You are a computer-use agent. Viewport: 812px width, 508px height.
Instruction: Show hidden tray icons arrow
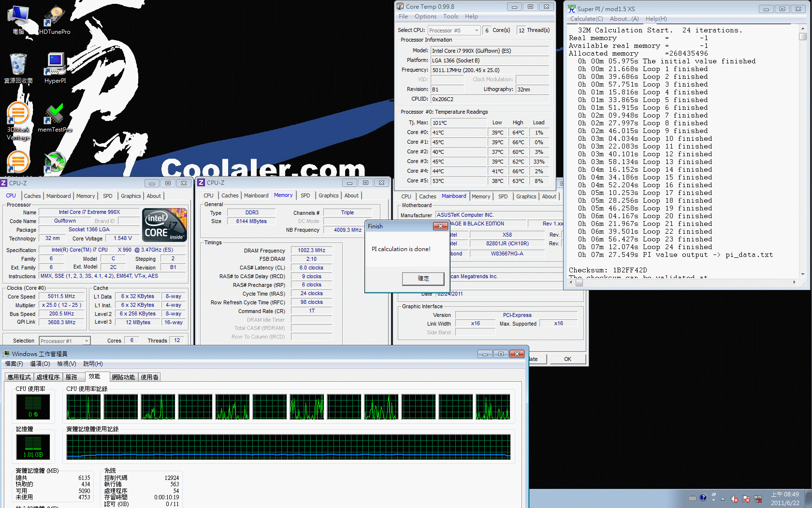pyautogui.click(x=723, y=498)
